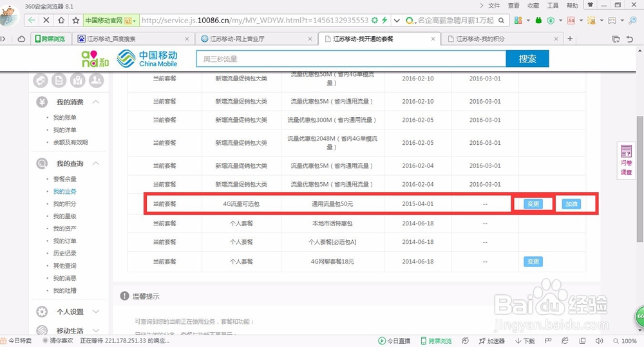The height and width of the screenshot is (347, 644).
Task: Click the person profile round sidebar icon
Action: point(97,80)
